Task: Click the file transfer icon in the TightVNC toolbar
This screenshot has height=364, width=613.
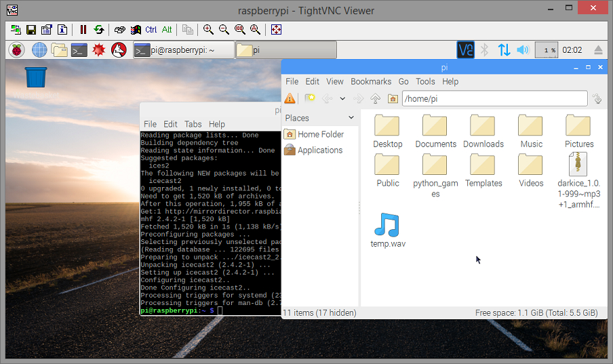Action: coord(188,30)
